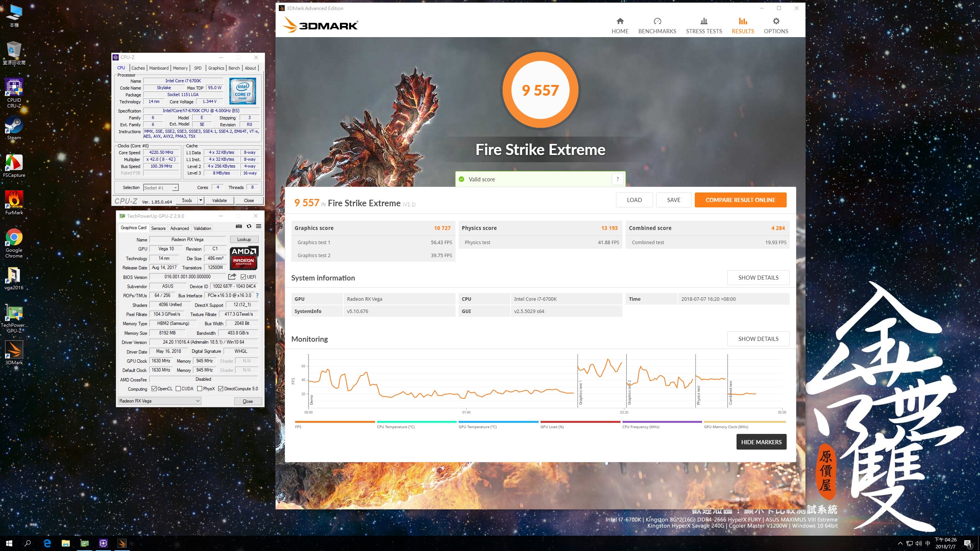The width and height of the screenshot is (980, 551).
Task: Open the Graphics tab in CPU-Z
Action: [216, 68]
